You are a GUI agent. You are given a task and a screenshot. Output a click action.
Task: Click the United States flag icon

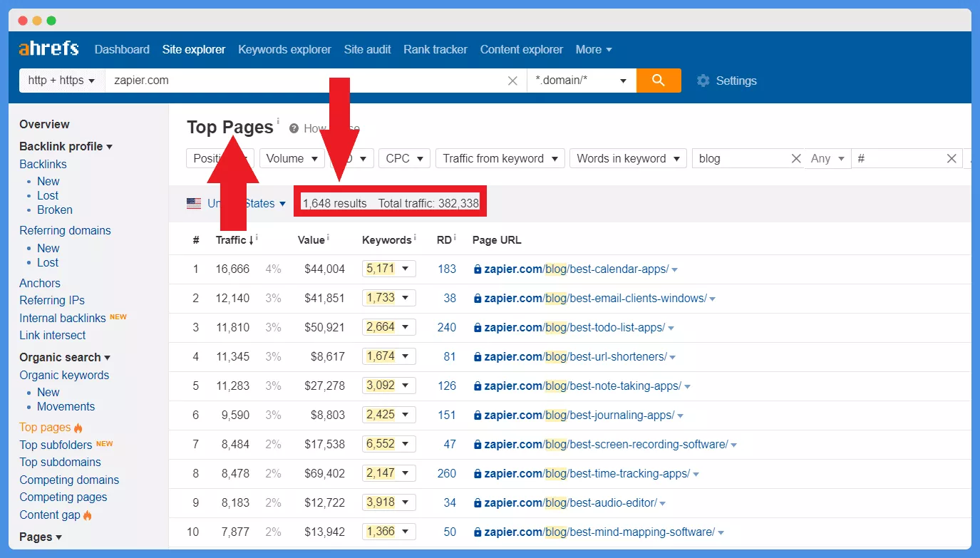194,203
